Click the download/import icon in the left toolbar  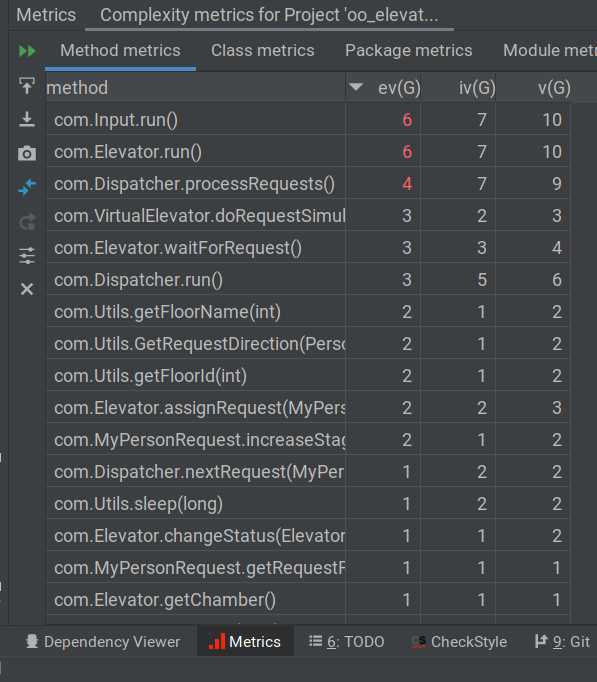27,119
